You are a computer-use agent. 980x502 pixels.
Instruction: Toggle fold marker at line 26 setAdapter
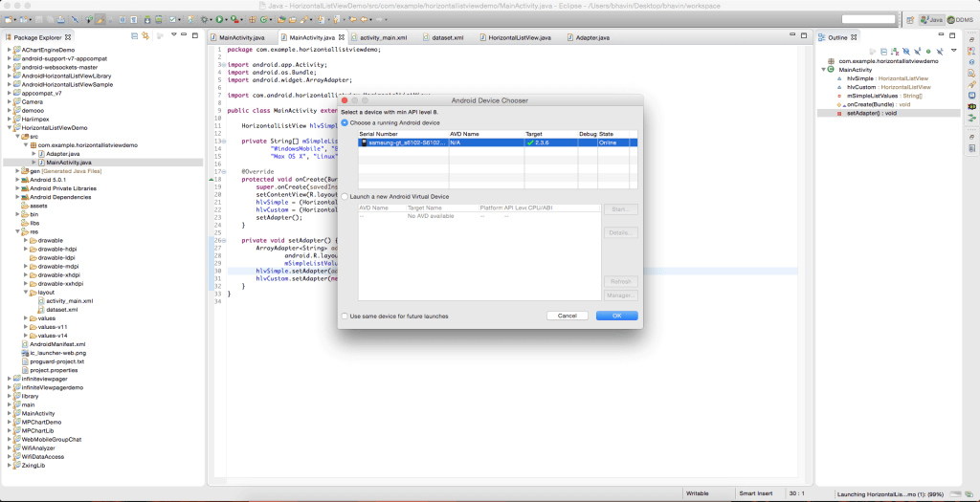(x=222, y=240)
